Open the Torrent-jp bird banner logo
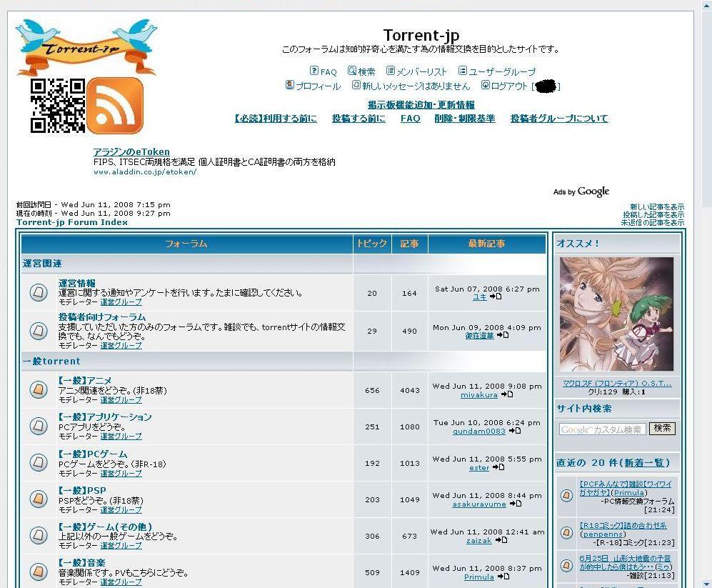The height and width of the screenshot is (588, 712). tap(86, 47)
